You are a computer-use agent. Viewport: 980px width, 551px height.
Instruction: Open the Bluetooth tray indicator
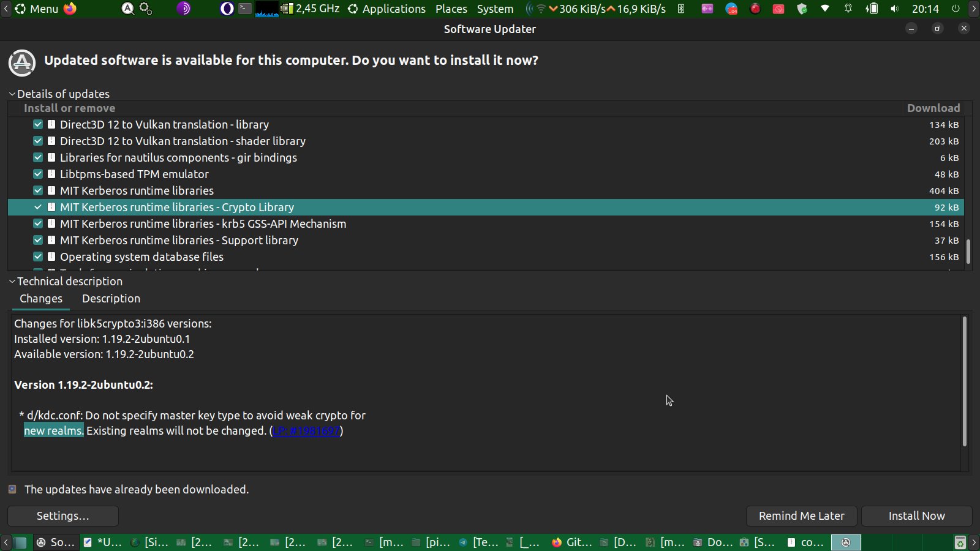pyautogui.click(x=681, y=9)
